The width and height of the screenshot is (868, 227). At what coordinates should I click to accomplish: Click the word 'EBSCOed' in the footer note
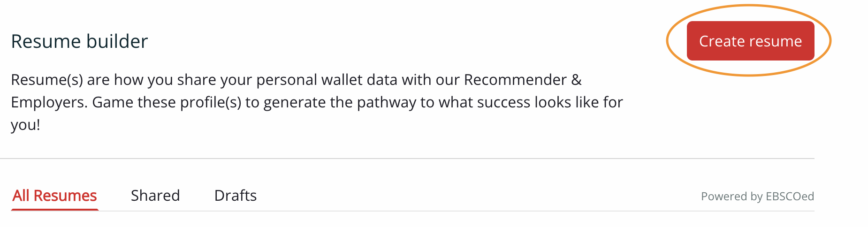click(x=790, y=196)
